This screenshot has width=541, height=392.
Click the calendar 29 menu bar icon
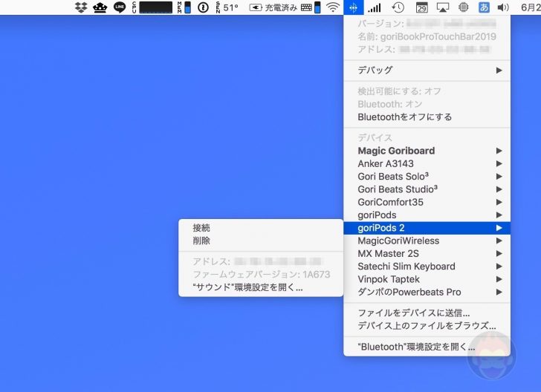[x=421, y=7]
